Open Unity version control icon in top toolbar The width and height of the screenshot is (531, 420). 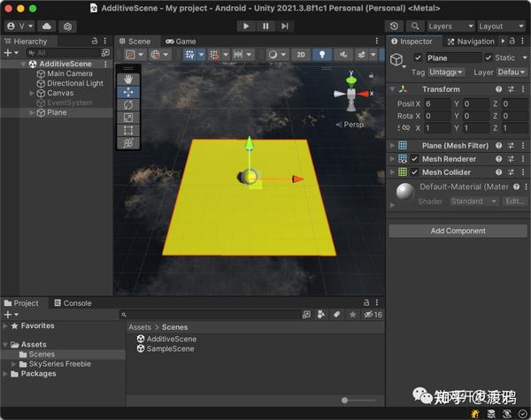pos(67,27)
